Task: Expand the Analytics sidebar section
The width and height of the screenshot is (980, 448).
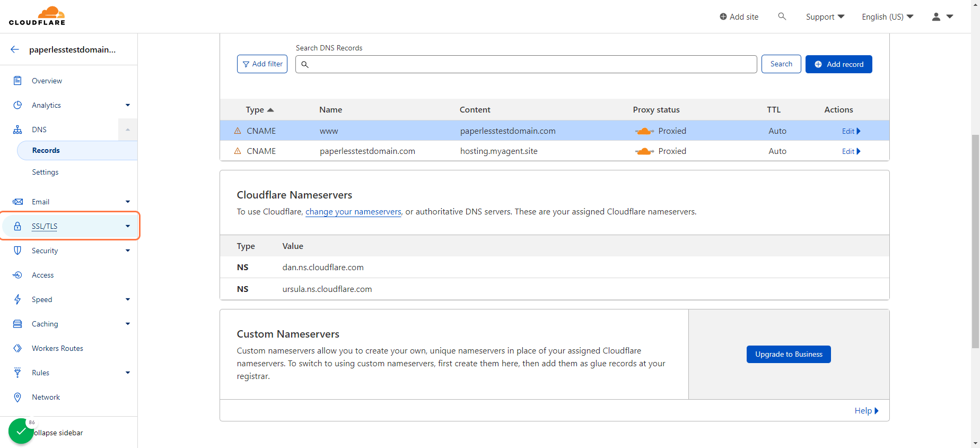Action: click(128, 105)
